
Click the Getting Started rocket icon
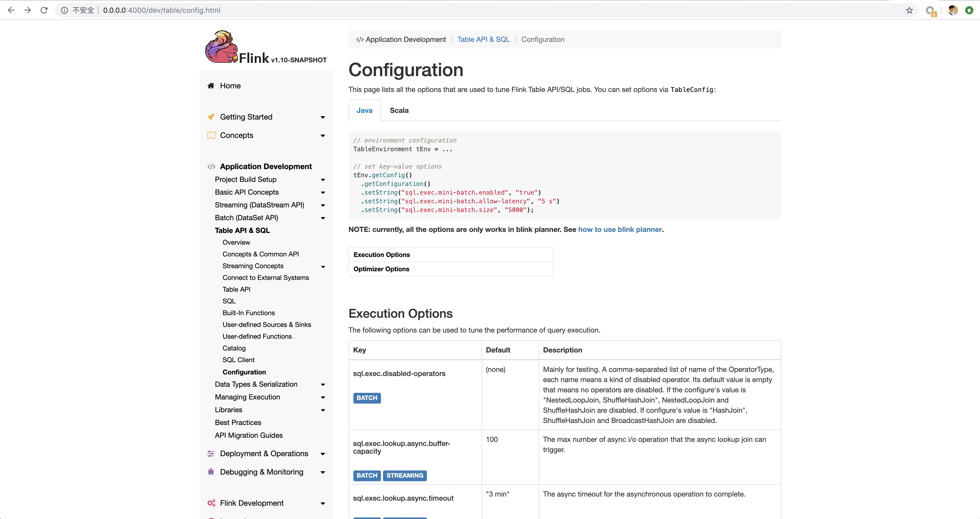coord(211,117)
